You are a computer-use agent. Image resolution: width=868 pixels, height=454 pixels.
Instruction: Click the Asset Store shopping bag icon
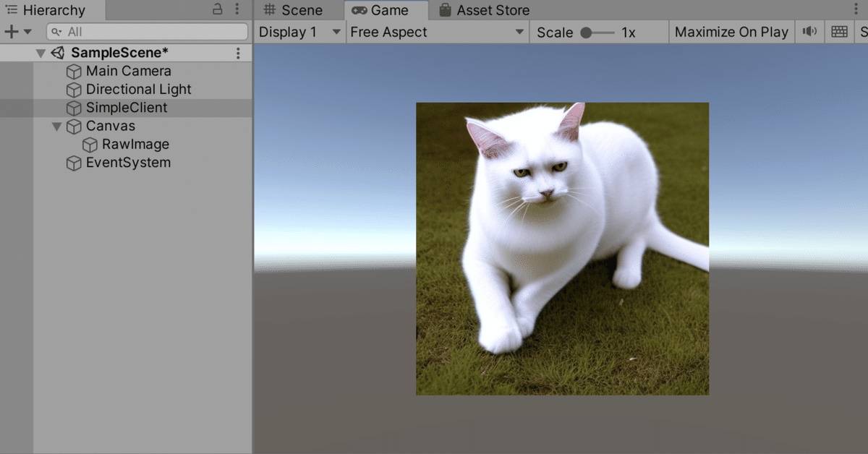(x=445, y=10)
